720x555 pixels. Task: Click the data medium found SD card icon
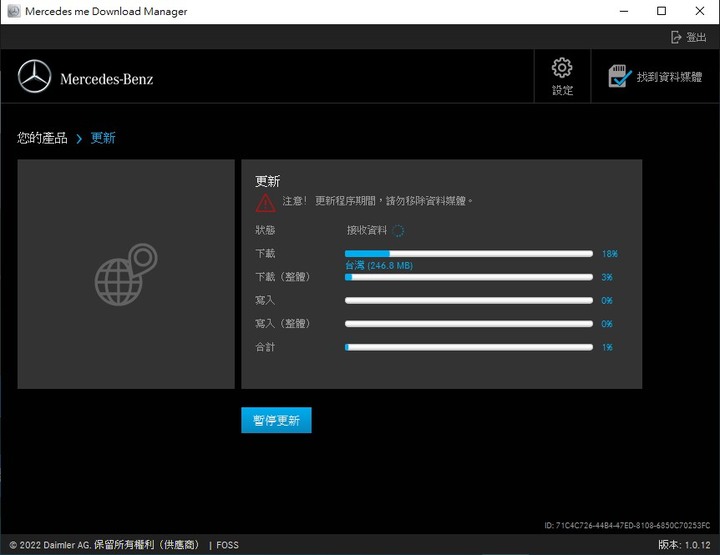[x=620, y=76]
